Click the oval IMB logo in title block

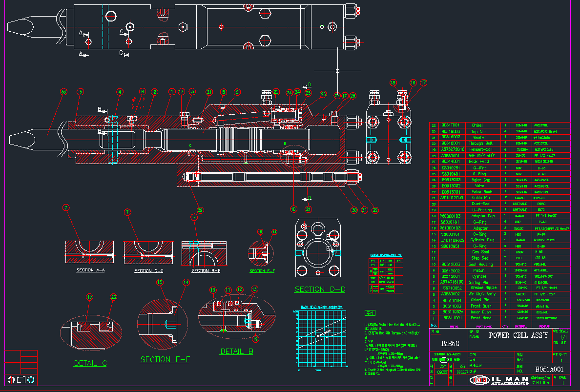coord(479,380)
